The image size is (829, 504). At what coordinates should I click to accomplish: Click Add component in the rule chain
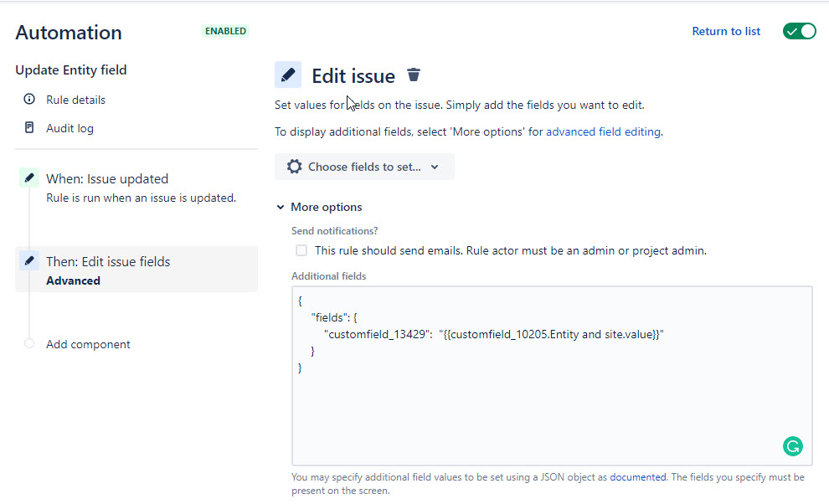pyautogui.click(x=88, y=344)
